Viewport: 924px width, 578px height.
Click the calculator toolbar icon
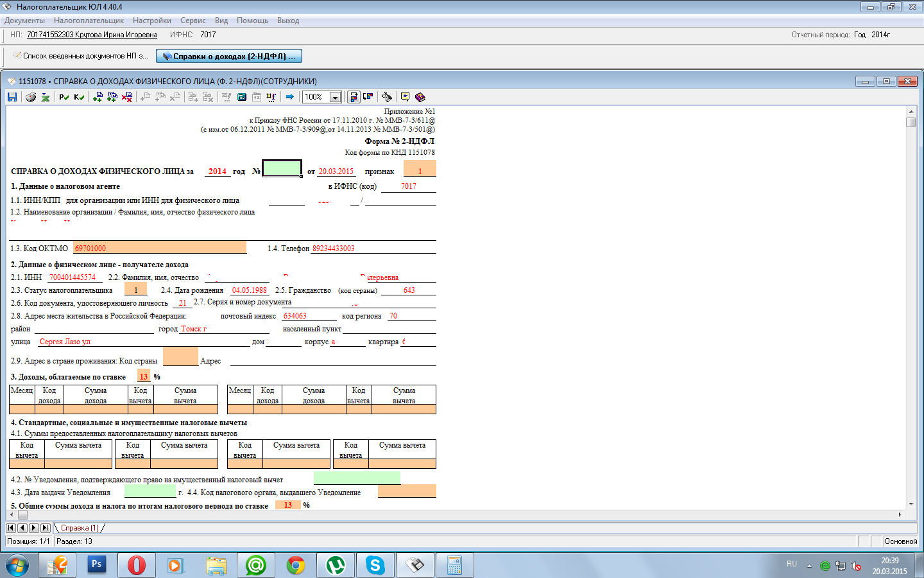coord(242,97)
